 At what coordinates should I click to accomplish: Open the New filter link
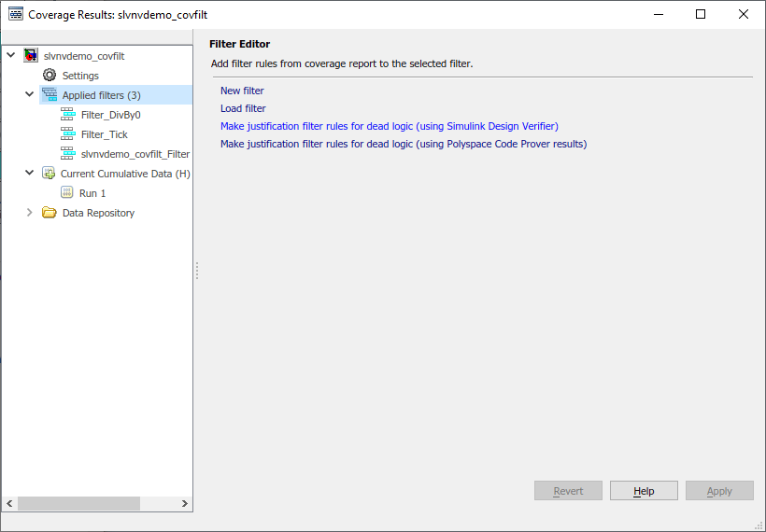(x=242, y=91)
